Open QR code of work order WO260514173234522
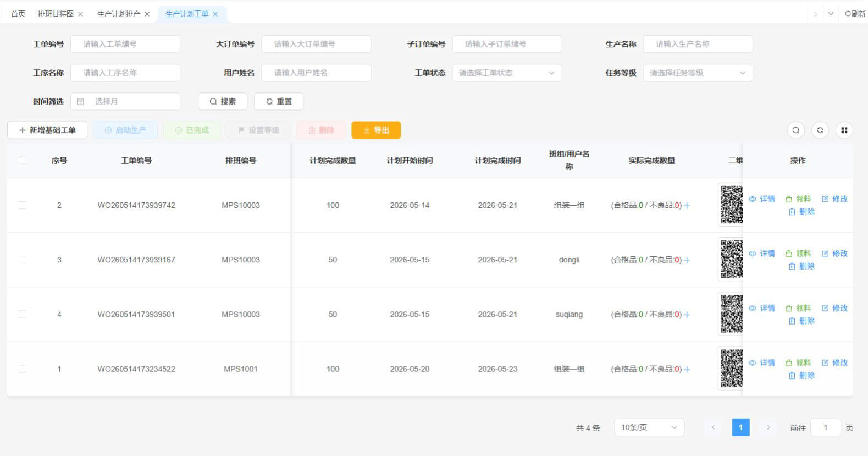The height and width of the screenshot is (456, 868). [x=731, y=369]
